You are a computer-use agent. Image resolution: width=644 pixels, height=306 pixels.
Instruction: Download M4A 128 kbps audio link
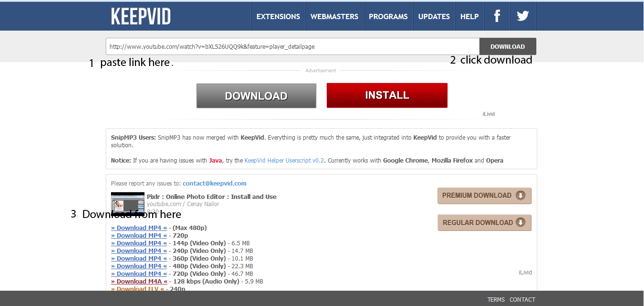139,282
